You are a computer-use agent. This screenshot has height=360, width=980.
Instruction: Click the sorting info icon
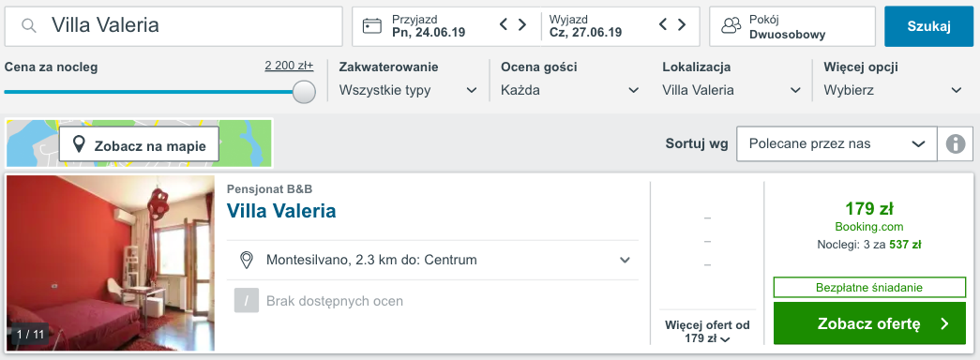[956, 143]
